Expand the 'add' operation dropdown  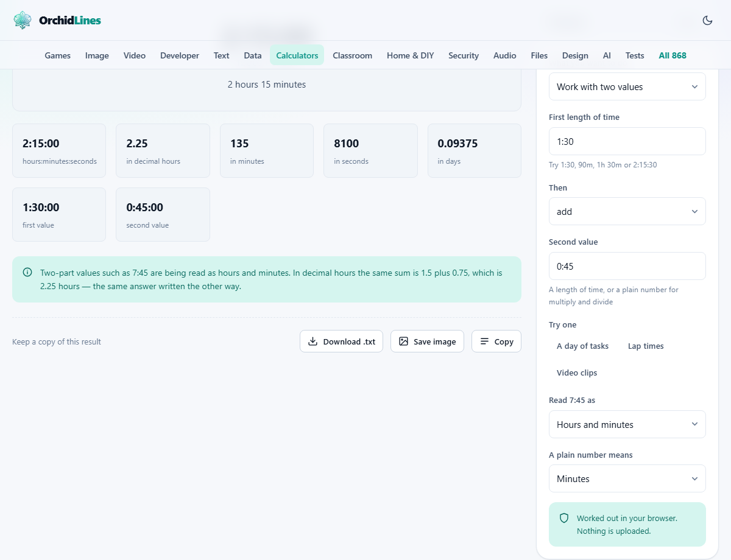(x=627, y=211)
